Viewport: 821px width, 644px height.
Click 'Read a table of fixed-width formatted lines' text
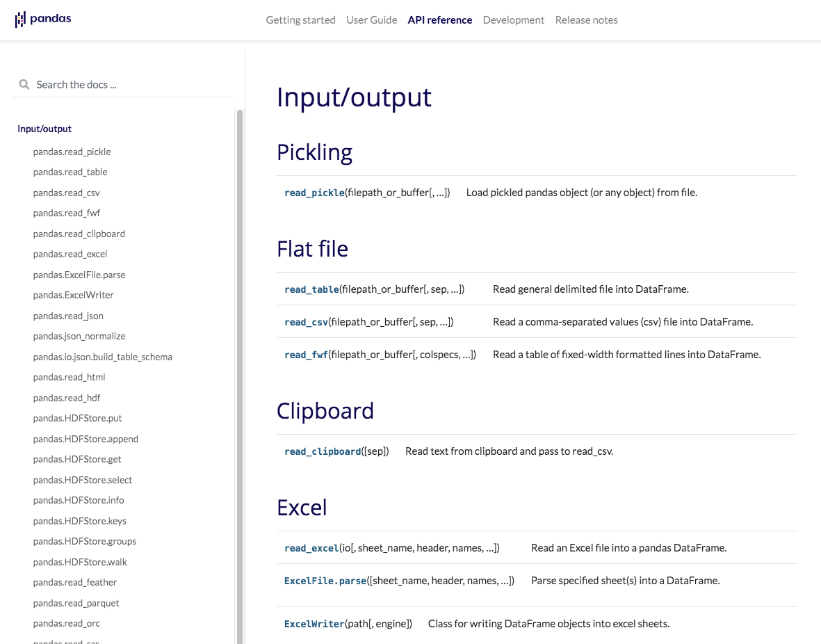pyautogui.click(x=627, y=355)
